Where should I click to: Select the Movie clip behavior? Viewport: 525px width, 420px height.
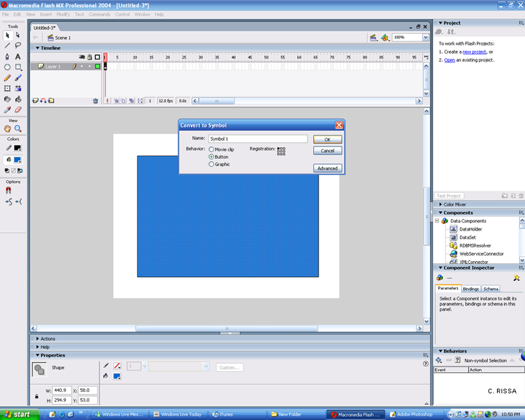pyautogui.click(x=211, y=149)
